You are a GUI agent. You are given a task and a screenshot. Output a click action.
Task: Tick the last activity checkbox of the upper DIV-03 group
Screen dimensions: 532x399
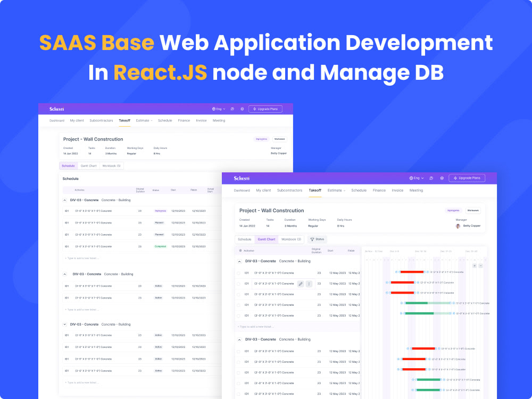[238, 316]
